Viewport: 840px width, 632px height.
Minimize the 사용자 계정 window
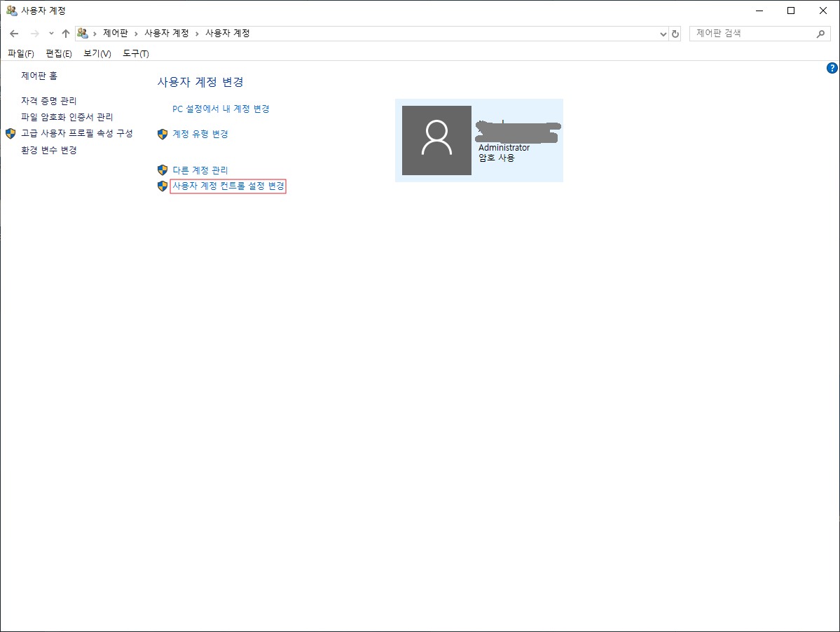[x=759, y=11]
